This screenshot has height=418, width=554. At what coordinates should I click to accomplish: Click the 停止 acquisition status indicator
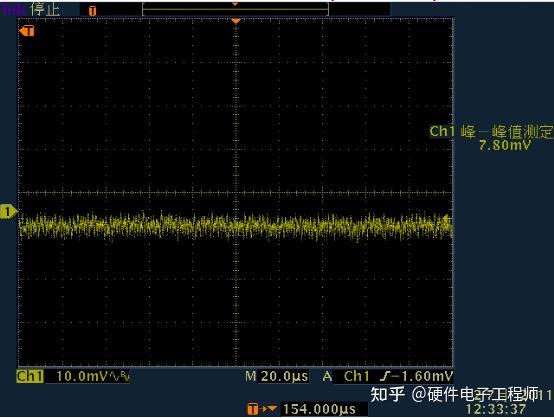pyautogui.click(x=45, y=9)
